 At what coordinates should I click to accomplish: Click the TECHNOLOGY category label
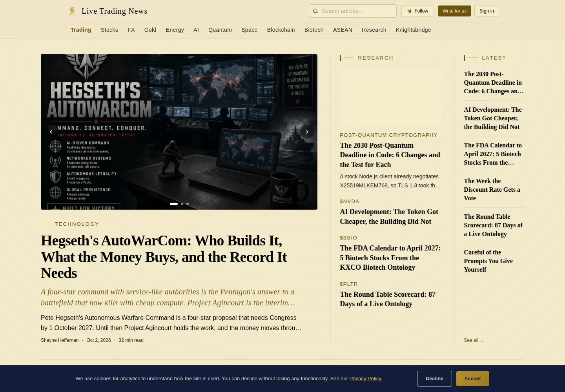77,224
